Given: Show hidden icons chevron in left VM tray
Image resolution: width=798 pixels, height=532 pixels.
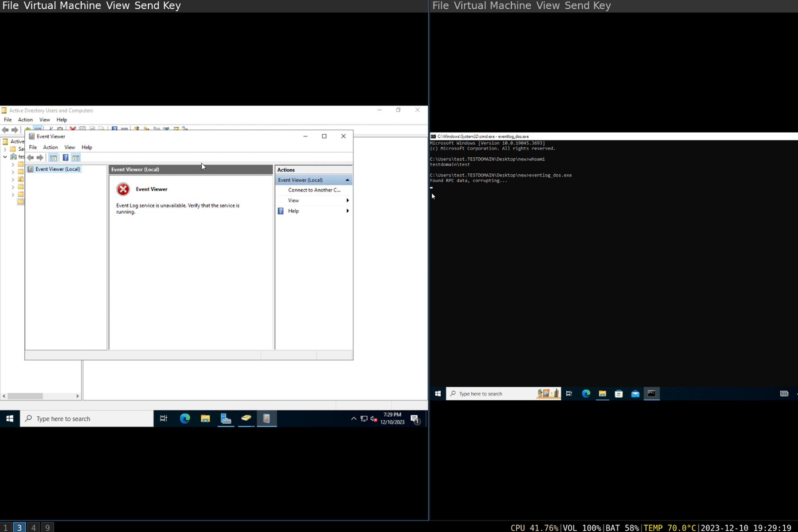Looking at the screenshot, I should pos(354,419).
